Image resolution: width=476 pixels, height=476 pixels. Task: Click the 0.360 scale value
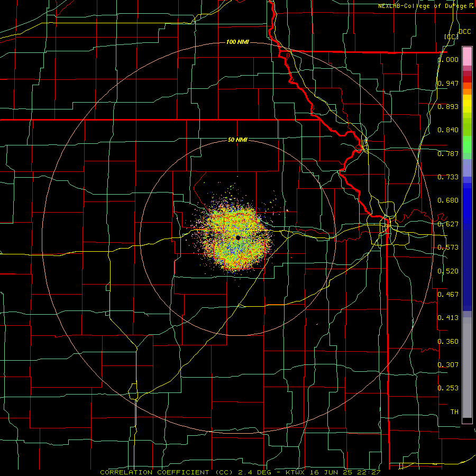(448, 341)
